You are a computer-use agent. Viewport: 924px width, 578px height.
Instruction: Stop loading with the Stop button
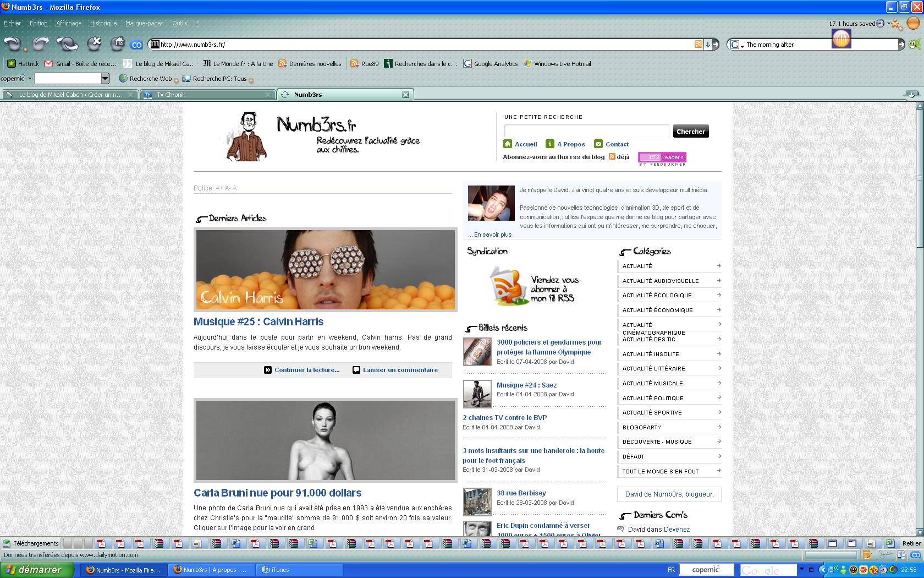coord(95,44)
